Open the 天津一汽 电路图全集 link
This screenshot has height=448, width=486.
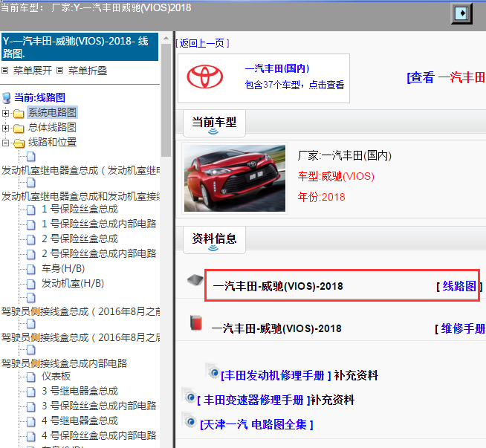[x=256, y=424]
